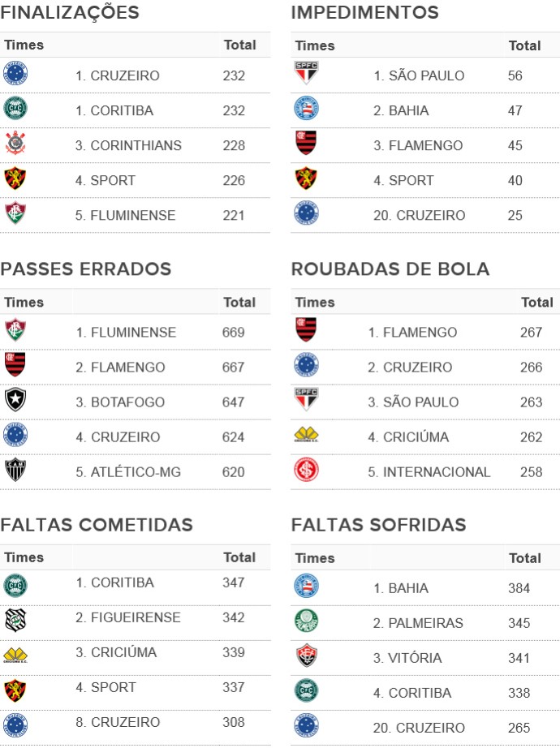This screenshot has width=560, height=748.
Task: Select the 20. CRUZEIRO row in Impedimentos
Action: click(x=425, y=215)
